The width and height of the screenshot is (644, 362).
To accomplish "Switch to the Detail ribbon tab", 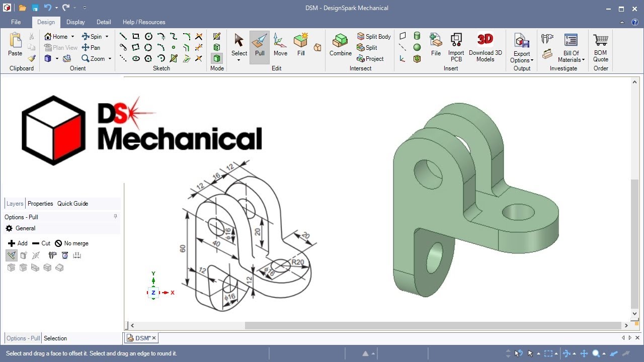I will (104, 22).
